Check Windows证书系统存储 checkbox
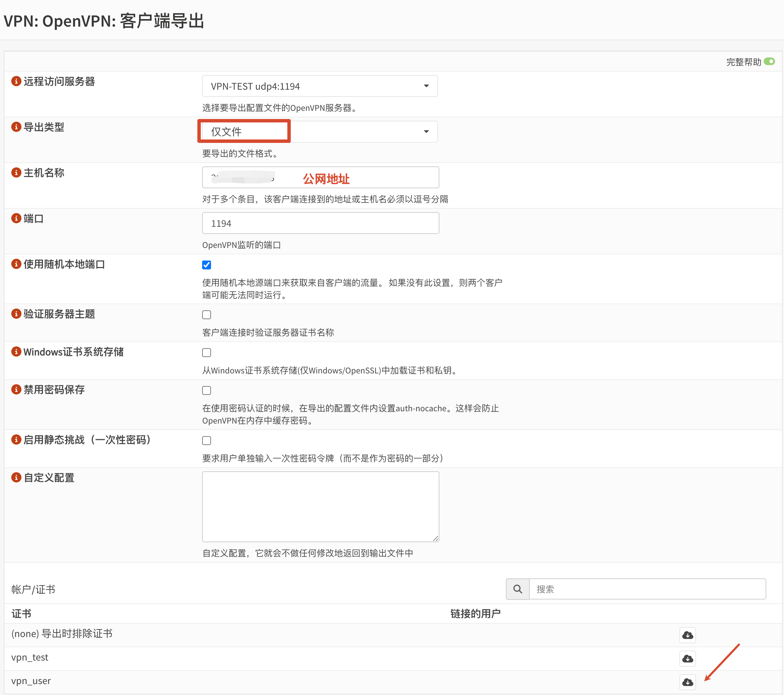784x695 pixels. coord(206,352)
